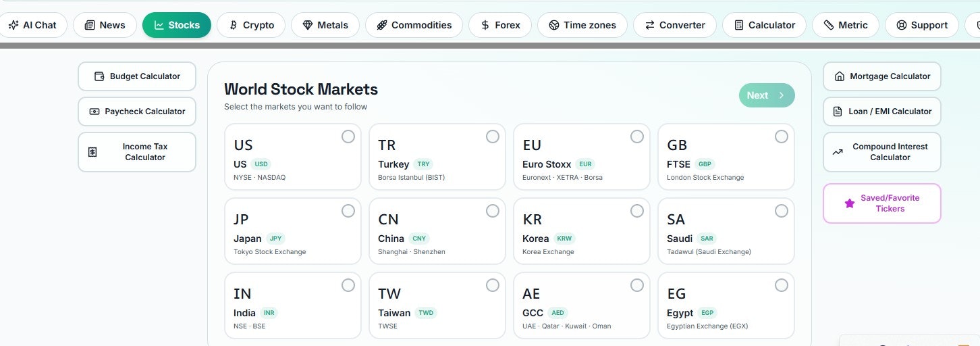
Task: Go to the Converter tab
Action: pyautogui.click(x=674, y=25)
